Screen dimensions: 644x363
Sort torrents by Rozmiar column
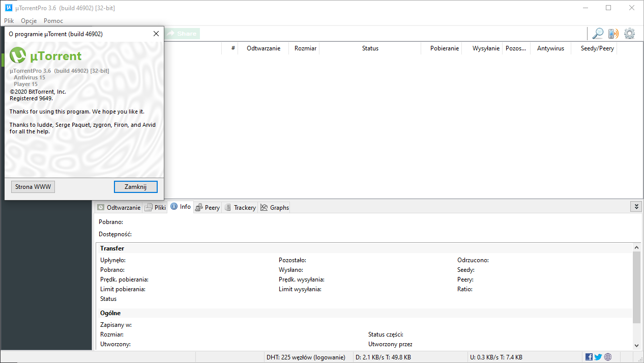[304, 48]
